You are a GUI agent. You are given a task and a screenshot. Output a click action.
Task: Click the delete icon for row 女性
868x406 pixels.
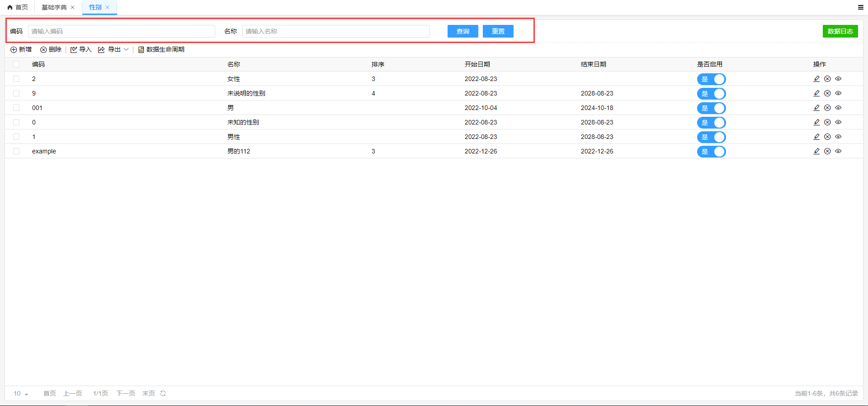(827, 79)
